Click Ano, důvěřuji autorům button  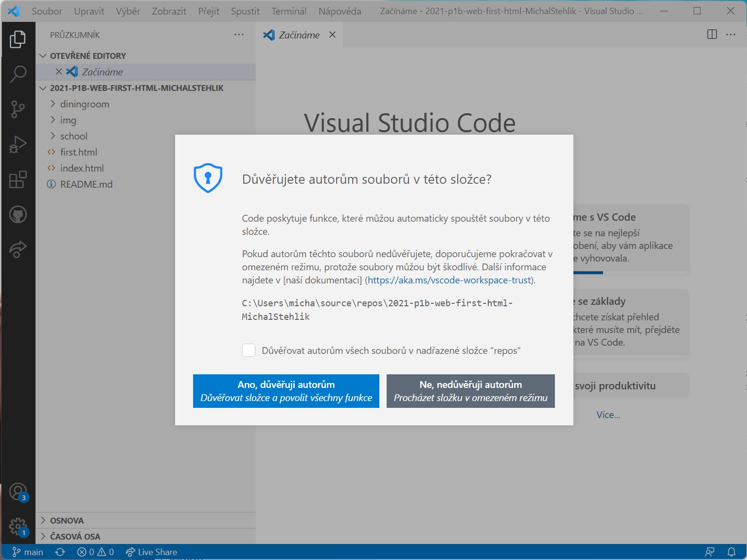tap(286, 391)
